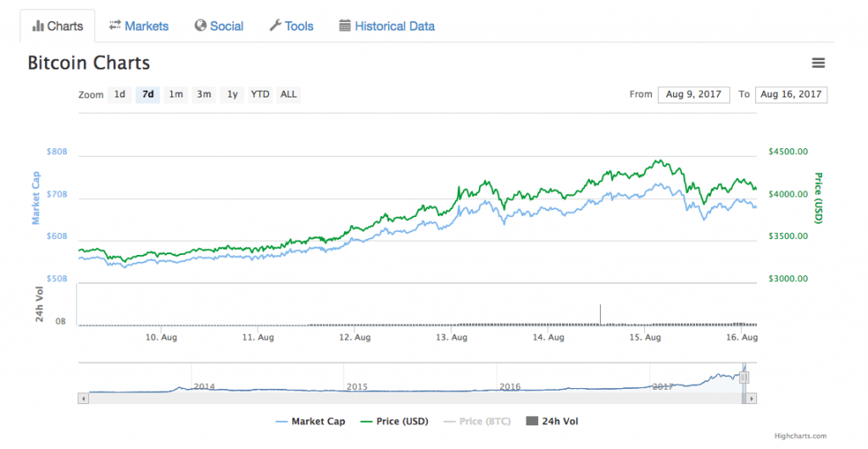The height and width of the screenshot is (449, 868).
Task: Click the 2014 label in navigator
Action: 203,386
